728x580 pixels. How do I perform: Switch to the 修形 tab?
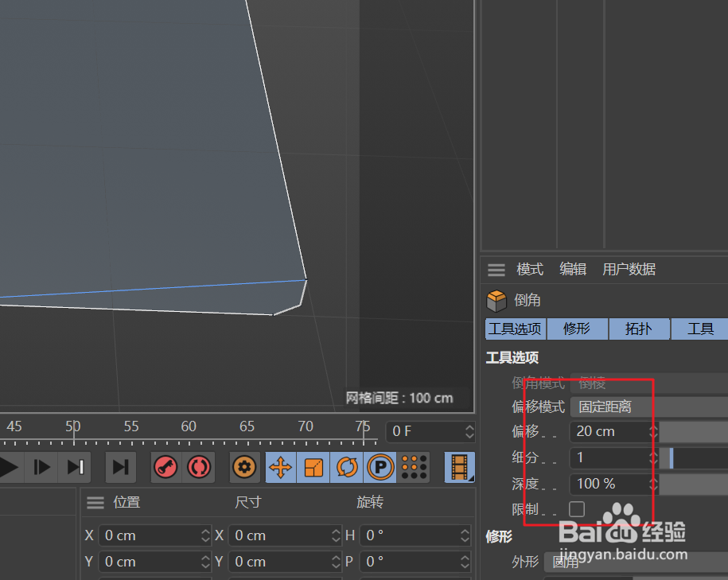point(577,329)
